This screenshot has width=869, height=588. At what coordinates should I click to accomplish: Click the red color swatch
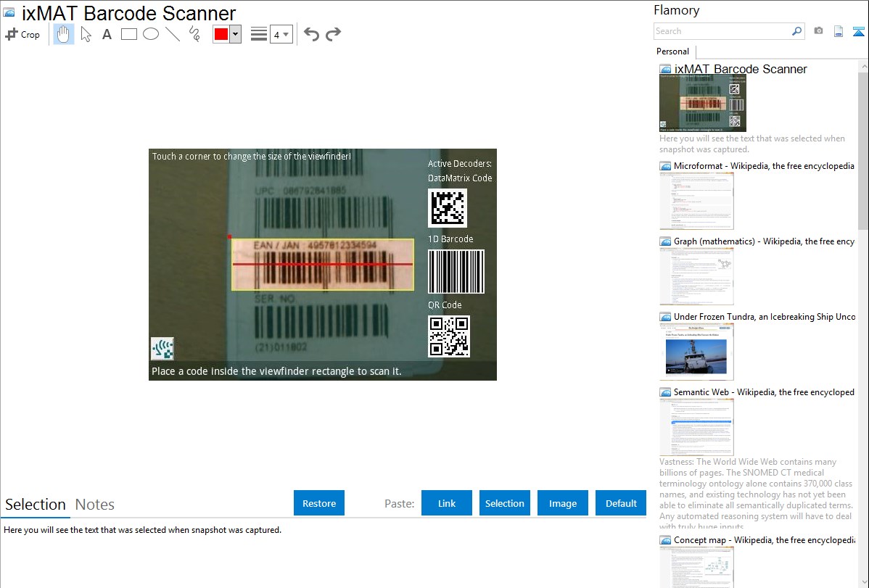tap(221, 34)
